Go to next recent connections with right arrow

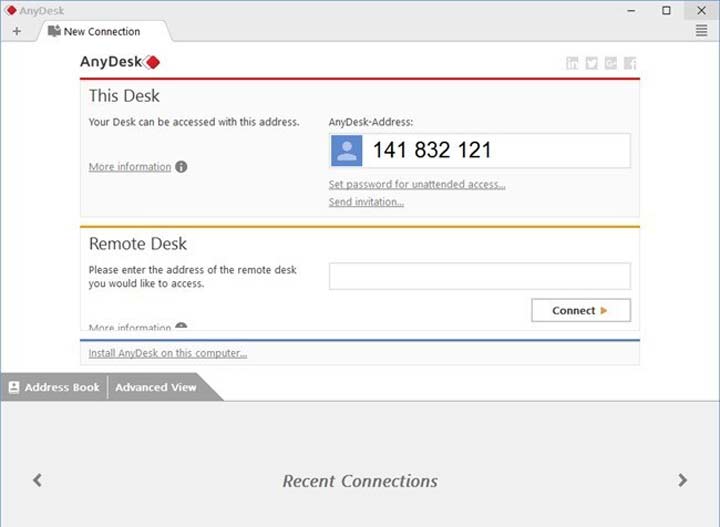[683, 480]
